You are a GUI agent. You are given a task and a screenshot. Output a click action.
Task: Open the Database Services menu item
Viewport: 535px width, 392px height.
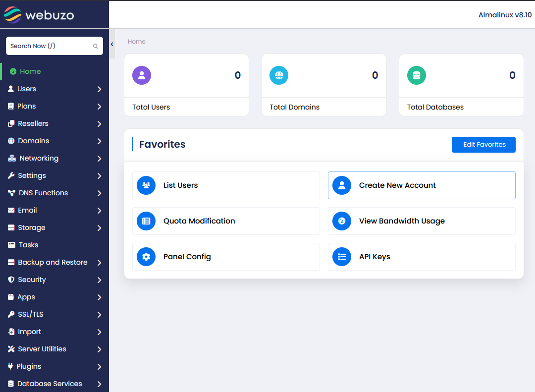point(54,384)
